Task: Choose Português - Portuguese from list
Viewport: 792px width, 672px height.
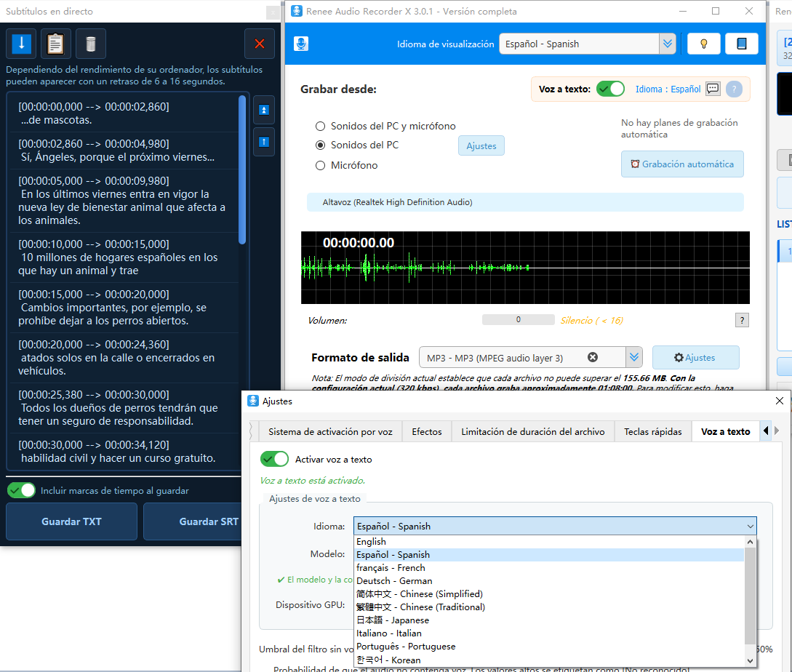Action: (x=549, y=647)
